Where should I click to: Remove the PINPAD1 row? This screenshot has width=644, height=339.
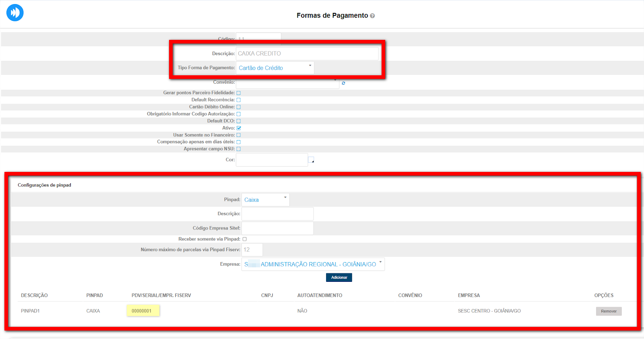coord(609,311)
